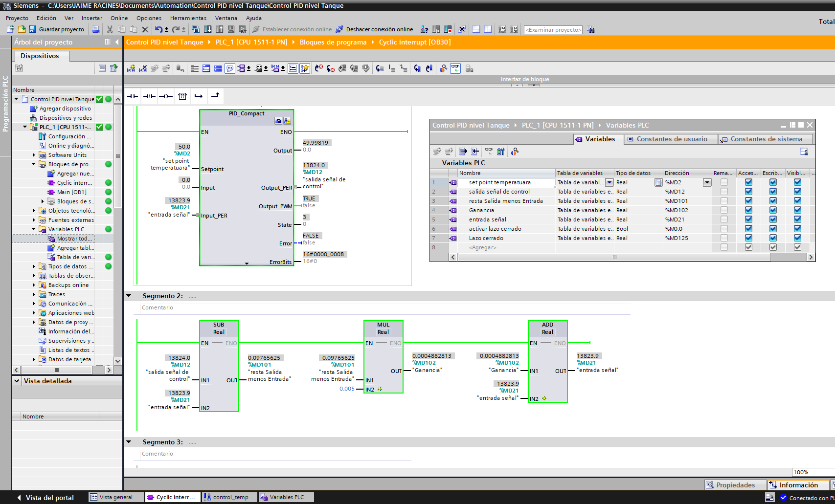Uncheck Visible checkbox for Lazo cerrado row
Viewport: 835px width, 504px height.
797,238
